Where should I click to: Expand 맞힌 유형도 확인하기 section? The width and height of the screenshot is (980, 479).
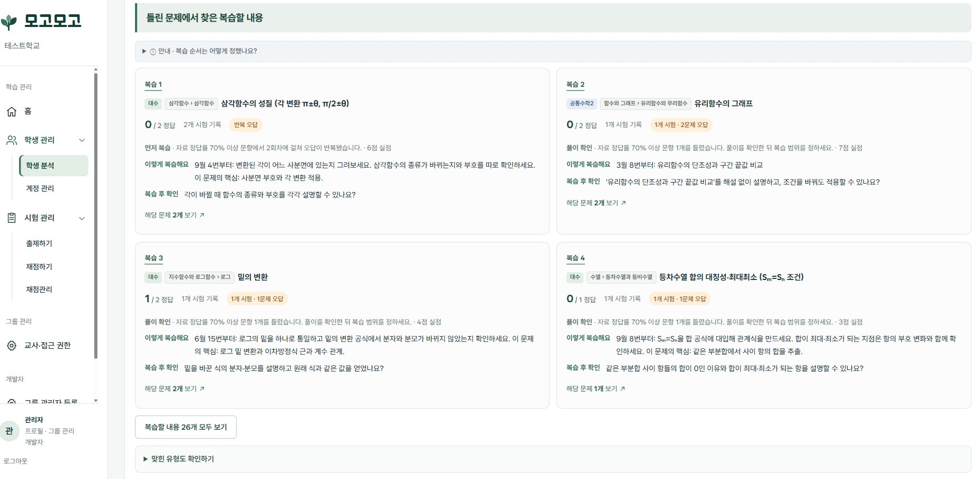553,459
